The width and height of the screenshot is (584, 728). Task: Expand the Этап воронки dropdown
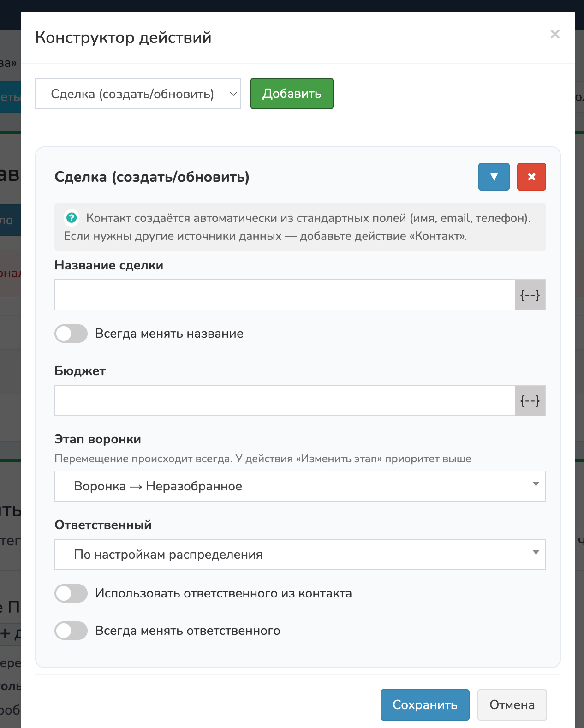300,486
